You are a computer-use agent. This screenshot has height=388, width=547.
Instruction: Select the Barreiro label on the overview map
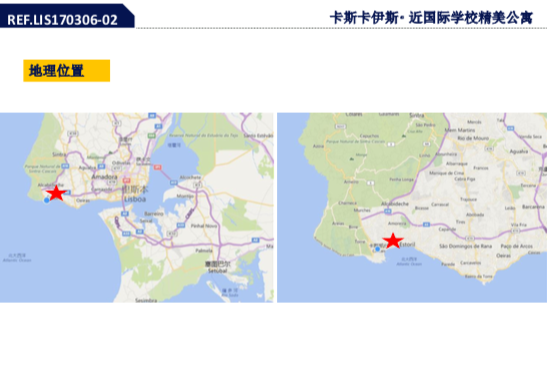point(153,214)
